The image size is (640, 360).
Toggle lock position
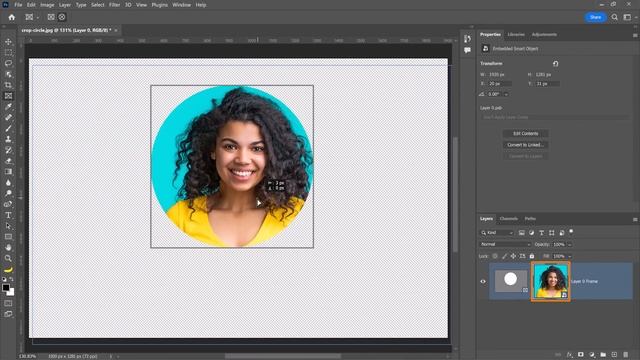513,256
